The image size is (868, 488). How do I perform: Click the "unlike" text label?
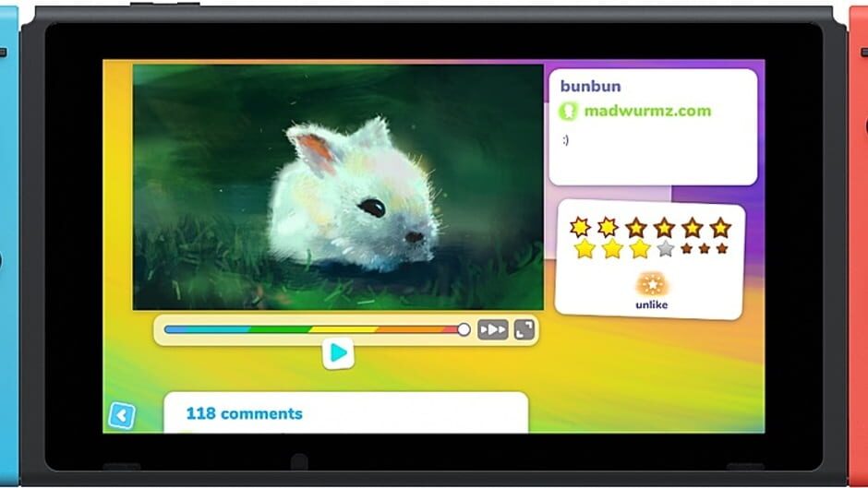tap(652, 304)
